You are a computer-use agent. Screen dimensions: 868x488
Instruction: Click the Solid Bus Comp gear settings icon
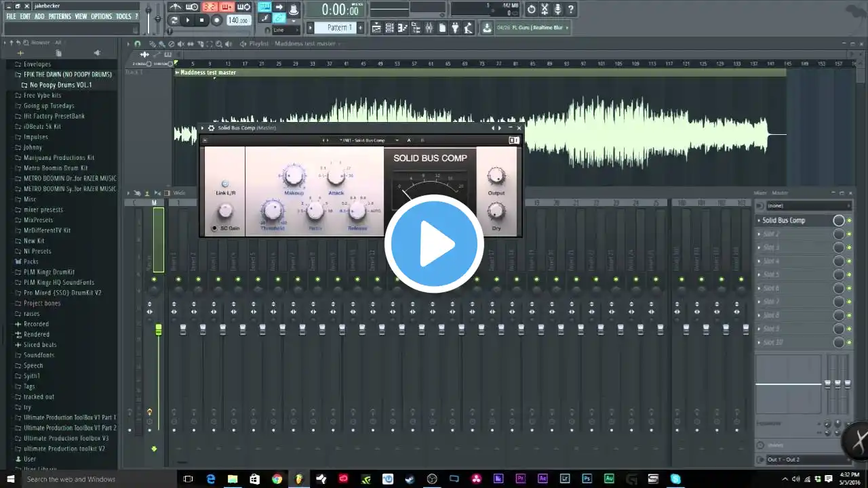pyautogui.click(x=211, y=128)
